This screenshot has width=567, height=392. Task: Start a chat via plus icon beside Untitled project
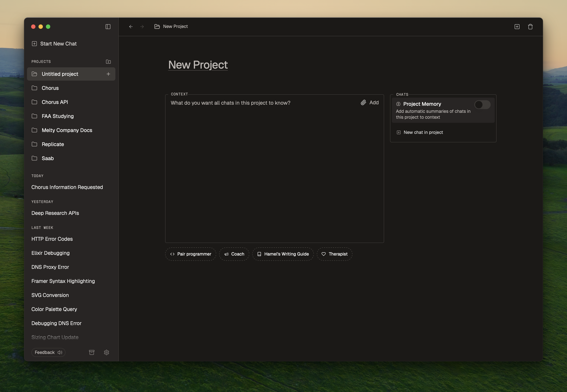point(108,74)
